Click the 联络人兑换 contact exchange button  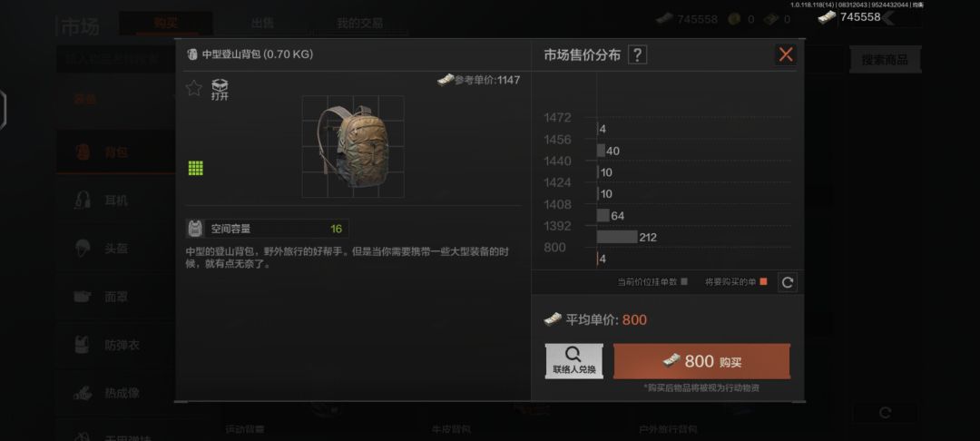(x=573, y=361)
